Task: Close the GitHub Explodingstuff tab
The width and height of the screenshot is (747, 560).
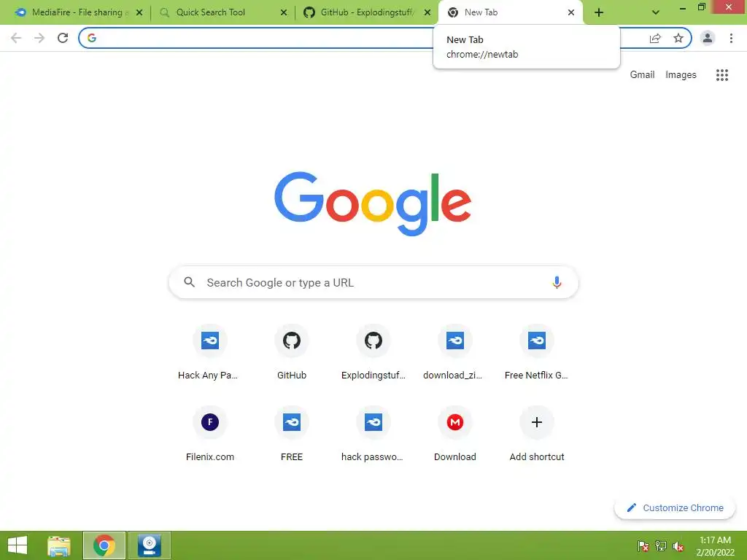Action: pyautogui.click(x=427, y=12)
